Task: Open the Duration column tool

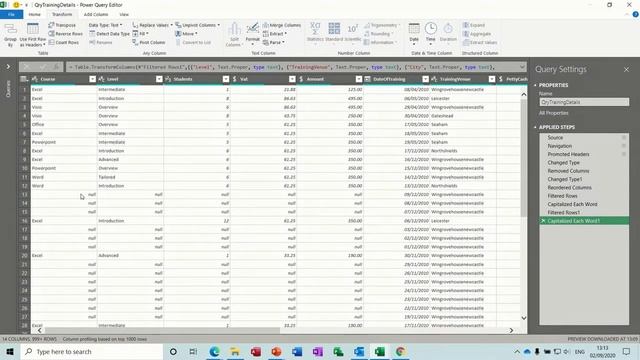Action: pyautogui.click(x=448, y=33)
